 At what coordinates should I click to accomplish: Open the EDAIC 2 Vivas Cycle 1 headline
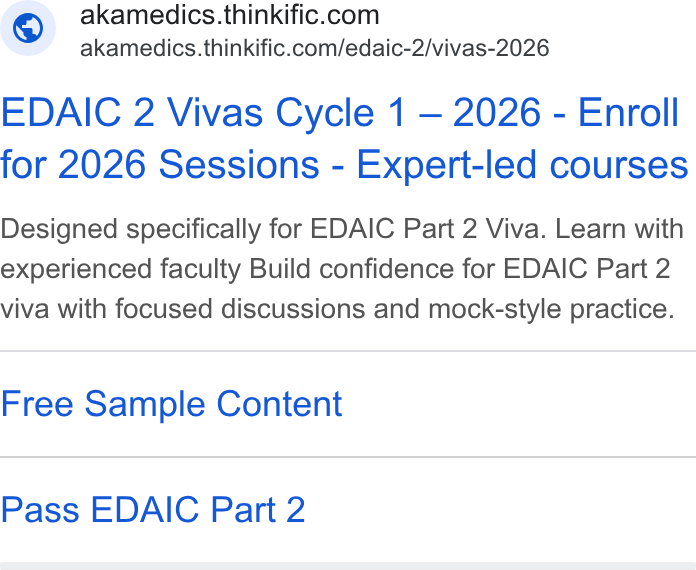(x=344, y=139)
